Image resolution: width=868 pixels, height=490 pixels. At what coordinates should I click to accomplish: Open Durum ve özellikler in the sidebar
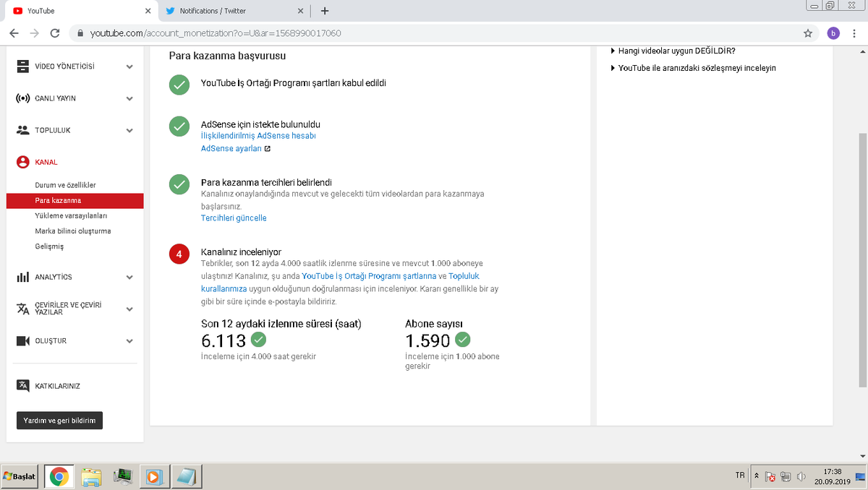click(x=65, y=185)
